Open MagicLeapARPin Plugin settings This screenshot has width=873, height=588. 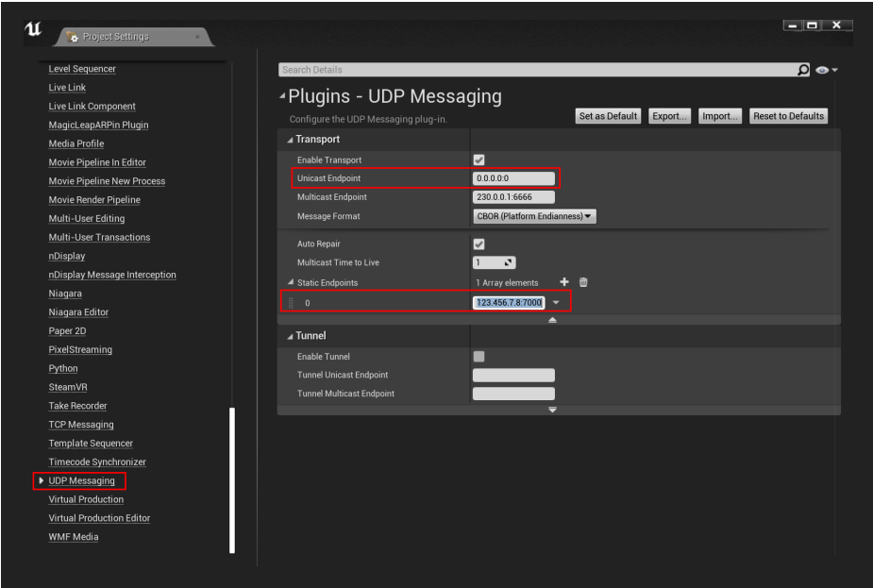pyautogui.click(x=98, y=126)
